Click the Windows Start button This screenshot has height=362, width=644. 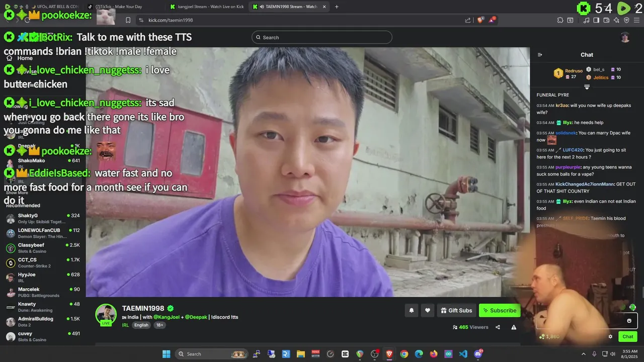166,354
